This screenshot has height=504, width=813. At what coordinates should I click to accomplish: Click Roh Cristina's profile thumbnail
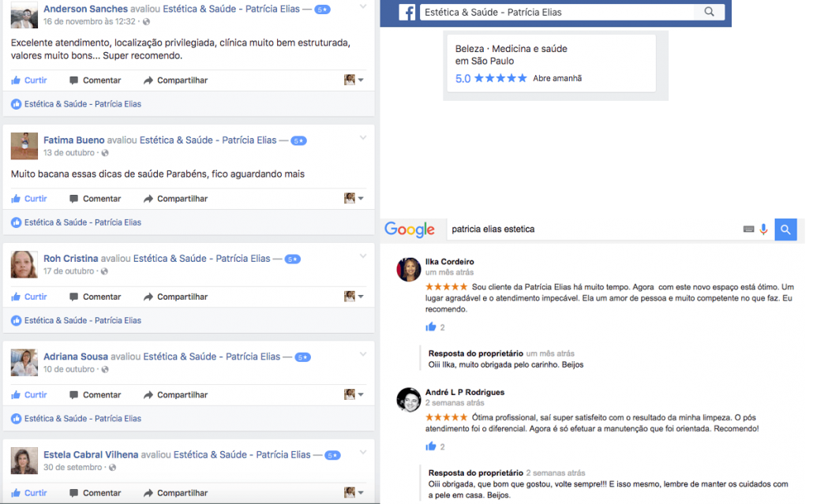click(x=24, y=264)
